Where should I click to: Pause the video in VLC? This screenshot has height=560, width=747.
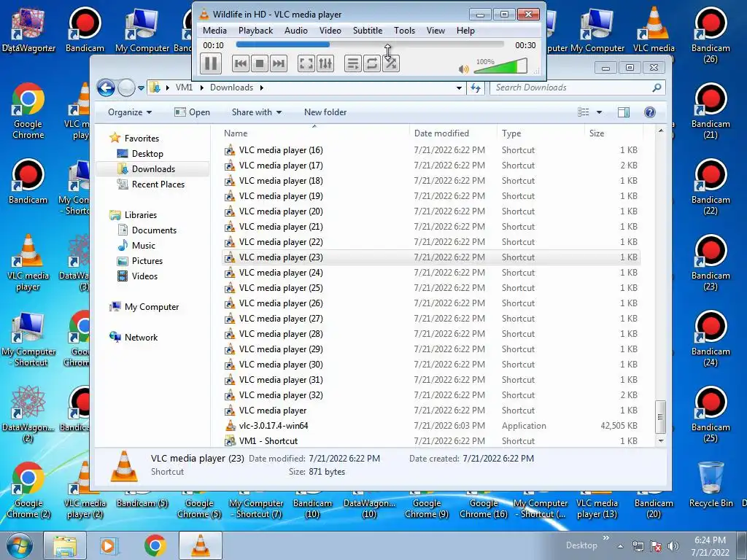tap(211, 63)
